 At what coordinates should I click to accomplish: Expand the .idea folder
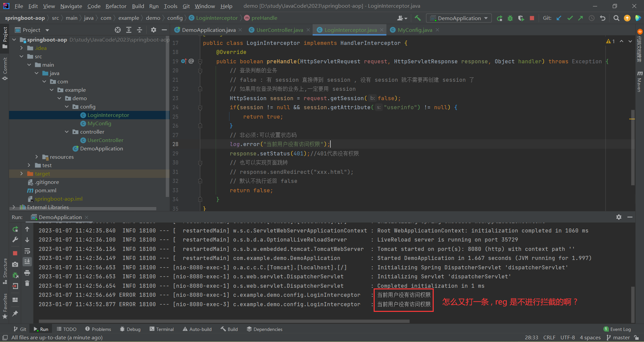click(x=22, y=48)
